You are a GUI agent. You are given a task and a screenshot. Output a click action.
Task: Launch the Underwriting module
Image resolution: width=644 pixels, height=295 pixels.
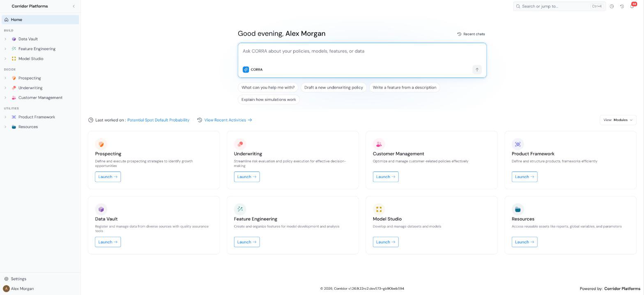[247, 177]
